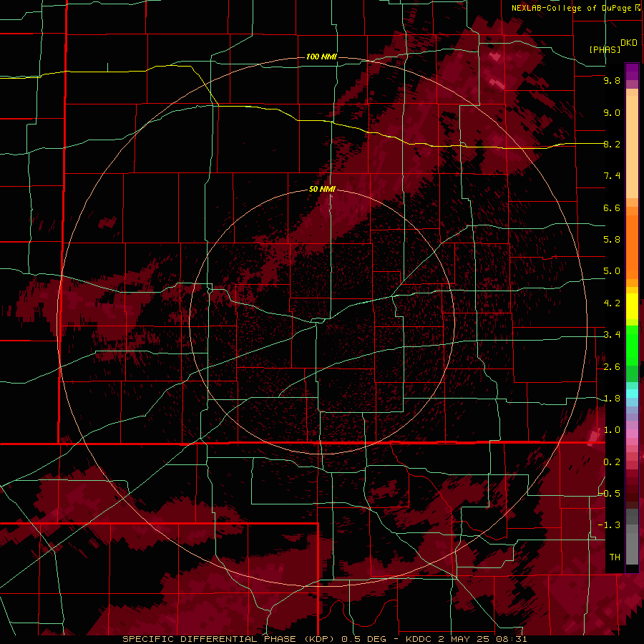Click the NEXLAB-College of DuPage label

pos(571,8)
